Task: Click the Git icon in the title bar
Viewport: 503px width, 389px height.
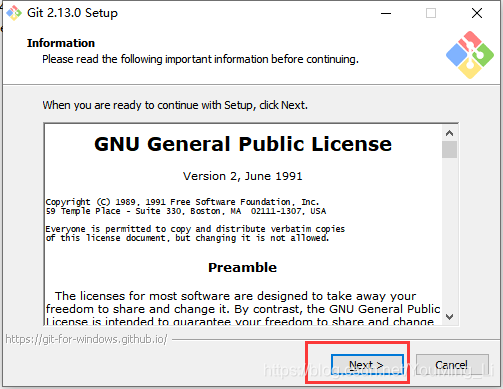Action: [x=14, y=13]
